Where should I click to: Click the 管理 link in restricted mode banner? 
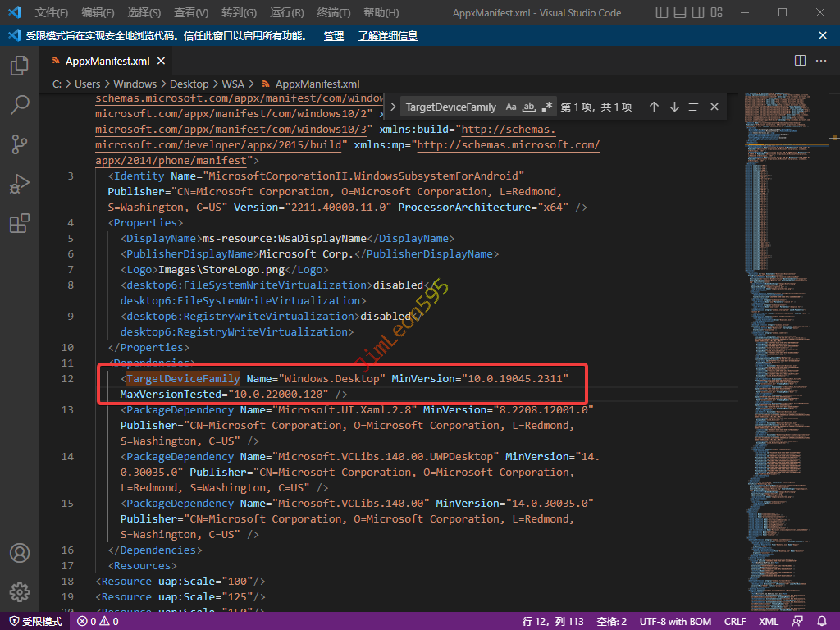point(334,36)
